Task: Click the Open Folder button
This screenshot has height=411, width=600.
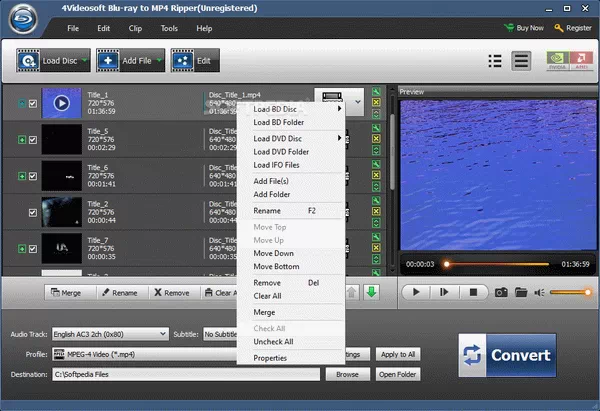Action: 398,374
